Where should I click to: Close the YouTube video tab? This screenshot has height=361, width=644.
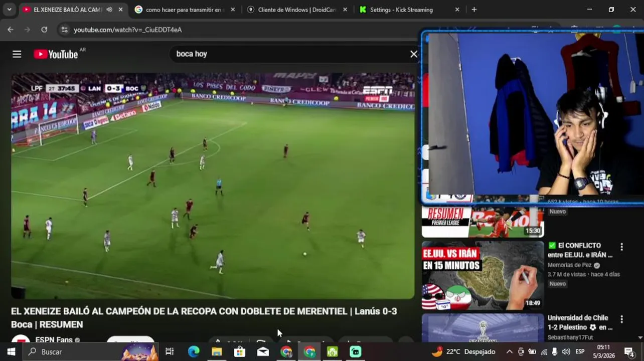point(120,10)
